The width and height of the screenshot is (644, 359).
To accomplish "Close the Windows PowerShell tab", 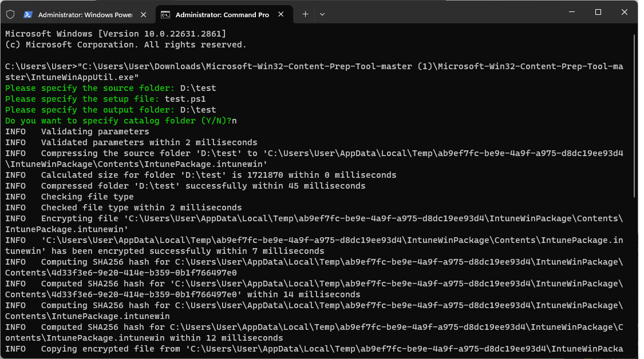I will 143,14.
